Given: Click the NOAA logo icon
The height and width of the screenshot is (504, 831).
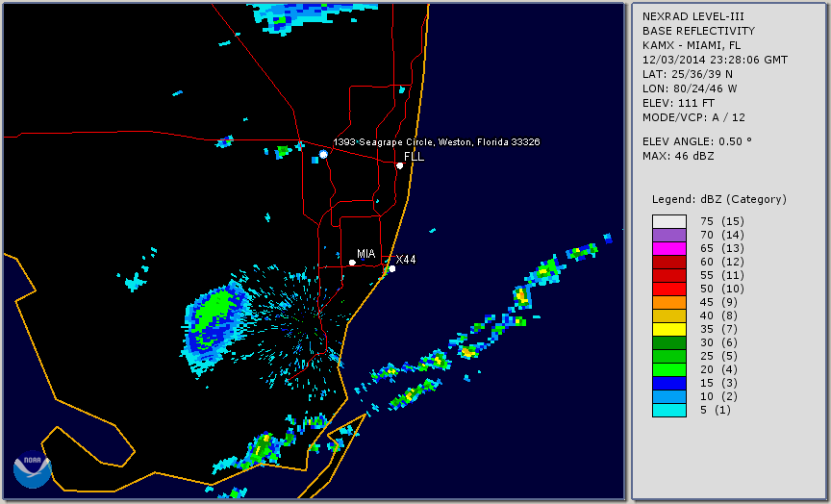Looking at the screenshot, I should point(33,469).
